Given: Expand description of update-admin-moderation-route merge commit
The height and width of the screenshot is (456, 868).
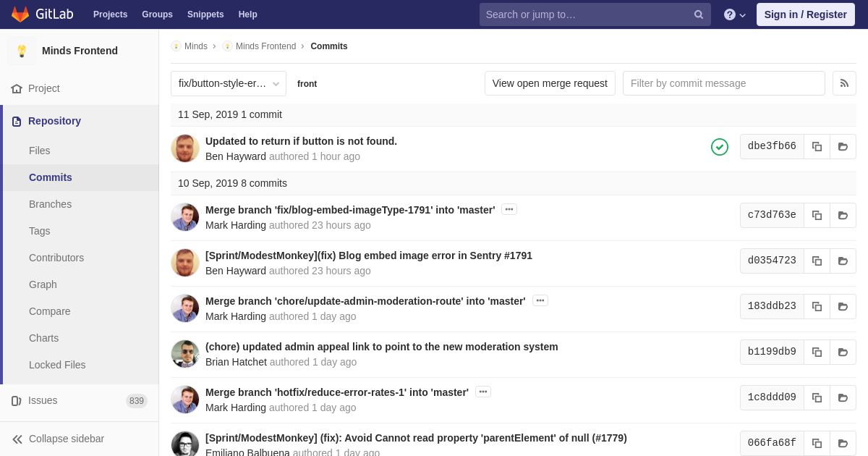Looking at the screenshot, I should click(540, 300).
